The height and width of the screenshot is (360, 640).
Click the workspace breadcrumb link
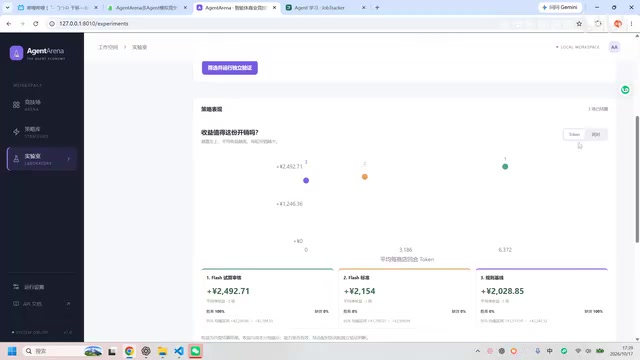pyautogui.click(x=108, y=47)
